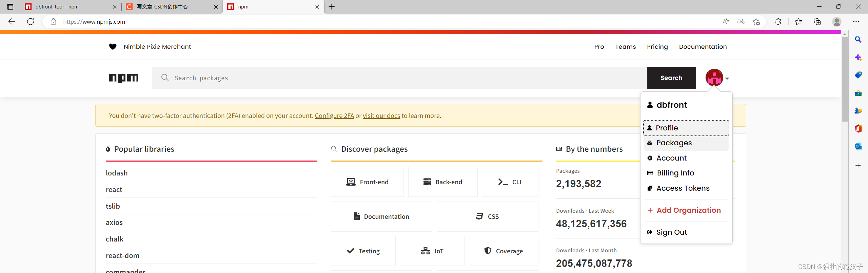Open the tools briefcase sidebar icon
This screenshot has width=868, height=273.
(x=858, y=93)
